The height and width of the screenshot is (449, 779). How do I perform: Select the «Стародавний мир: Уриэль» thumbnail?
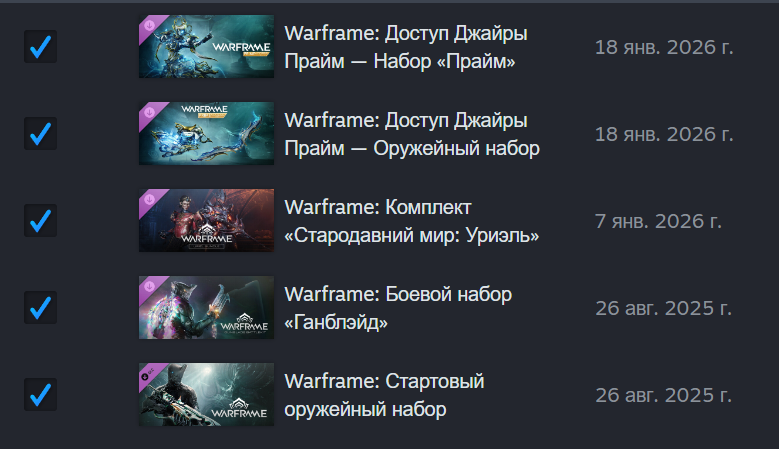(x=206, y=220)
